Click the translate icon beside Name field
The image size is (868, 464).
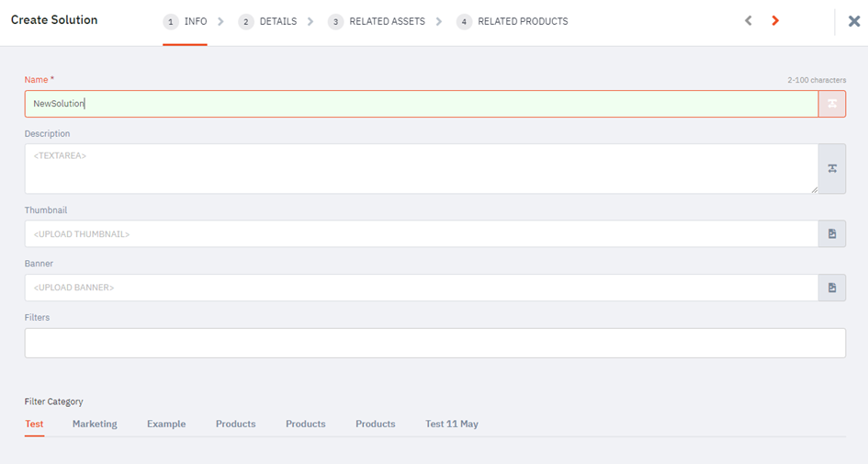coord(832,104)
